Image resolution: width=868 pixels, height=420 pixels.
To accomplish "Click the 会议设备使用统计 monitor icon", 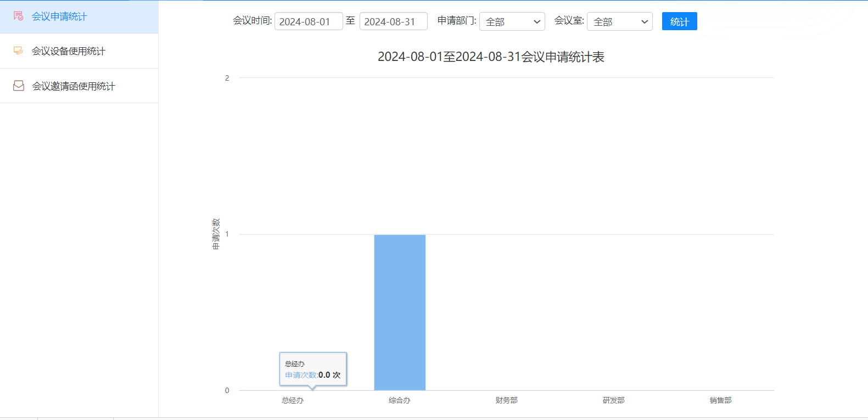I will (x=18, y=51).
